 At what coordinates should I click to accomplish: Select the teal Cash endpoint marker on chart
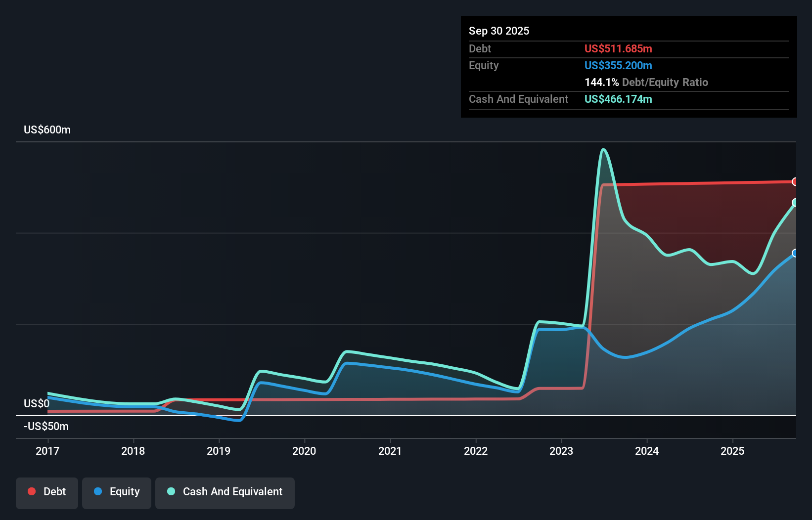pyautogui.click(x=796, y=203)
